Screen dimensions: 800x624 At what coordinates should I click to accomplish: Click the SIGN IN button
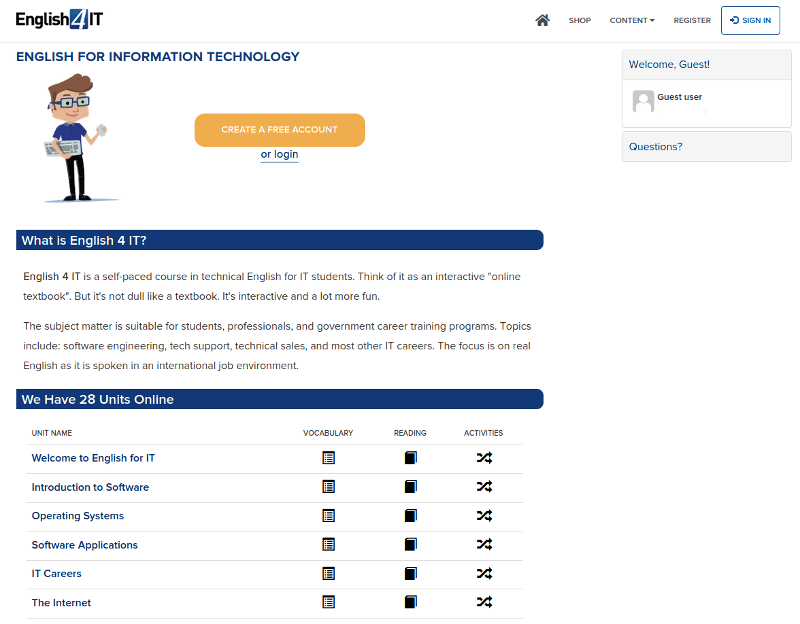(750, 20)
